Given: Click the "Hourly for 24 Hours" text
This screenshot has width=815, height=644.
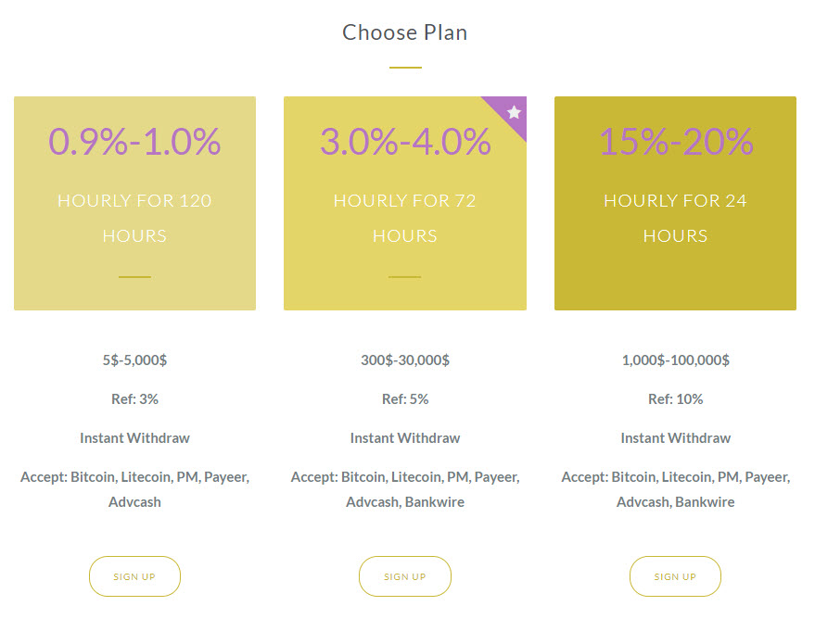Looking at the screenshot, I should [x=675, y=218].
